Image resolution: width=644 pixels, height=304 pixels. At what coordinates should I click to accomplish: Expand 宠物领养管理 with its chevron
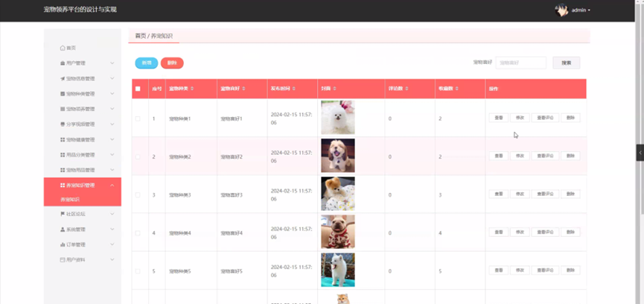click(112, 109)
